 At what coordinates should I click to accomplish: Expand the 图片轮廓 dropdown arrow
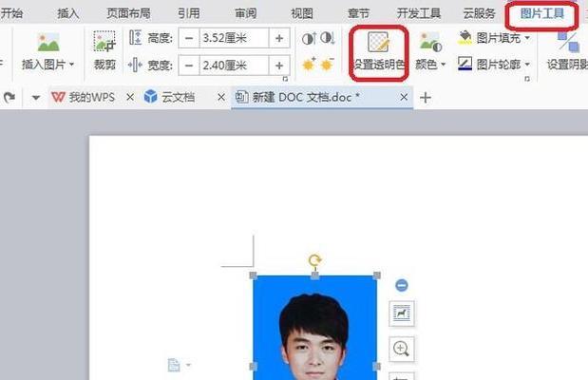coord(527,65)
